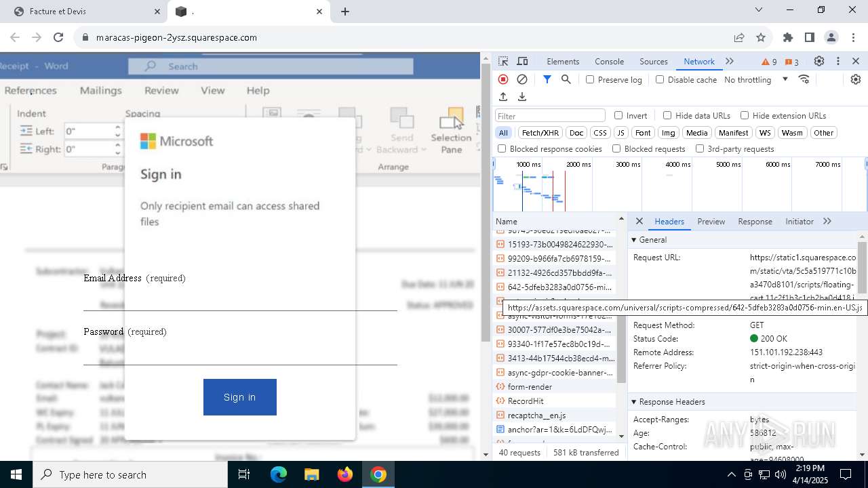This screenshot has width=868, height=488.
Task: Click the export HAR download icon
Action: coord(522,97)
